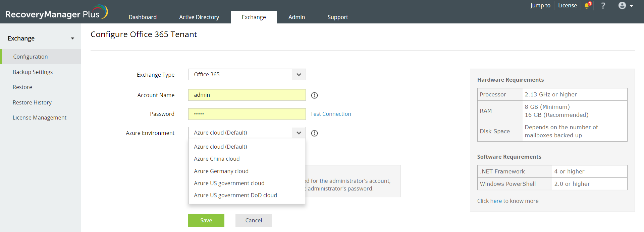Open the help question mark icon

pyautogui.click(x=603, y=6)
